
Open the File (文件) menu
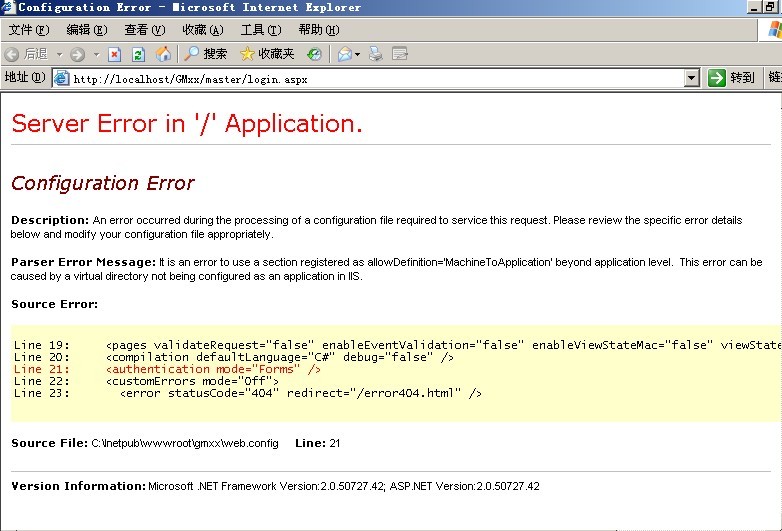(27, 30)
